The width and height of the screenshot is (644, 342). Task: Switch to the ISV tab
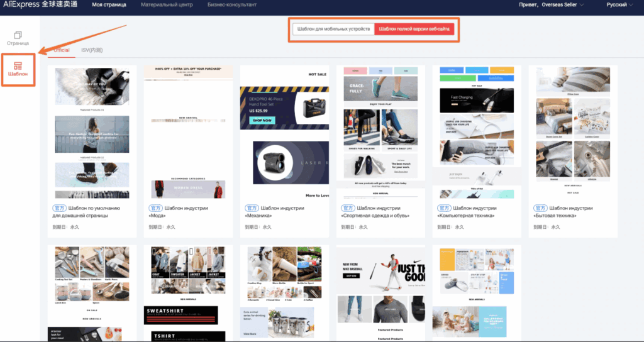pyautogui.click(x=91, y=50)
